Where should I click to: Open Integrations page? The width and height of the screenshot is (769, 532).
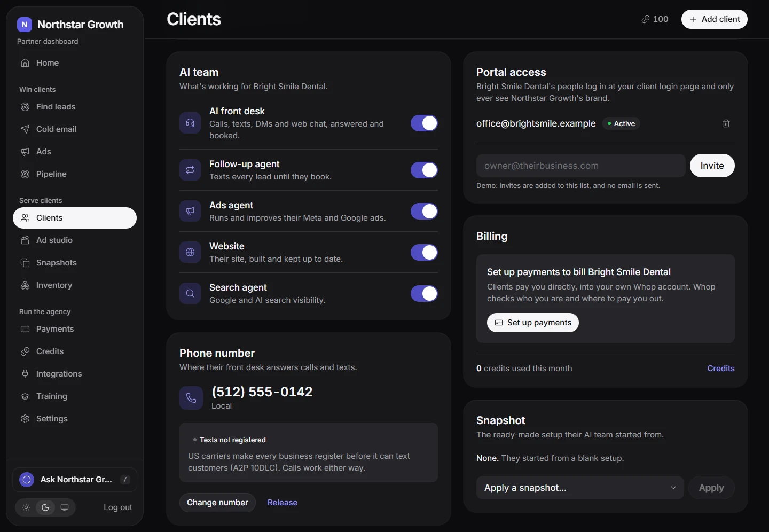75,374
